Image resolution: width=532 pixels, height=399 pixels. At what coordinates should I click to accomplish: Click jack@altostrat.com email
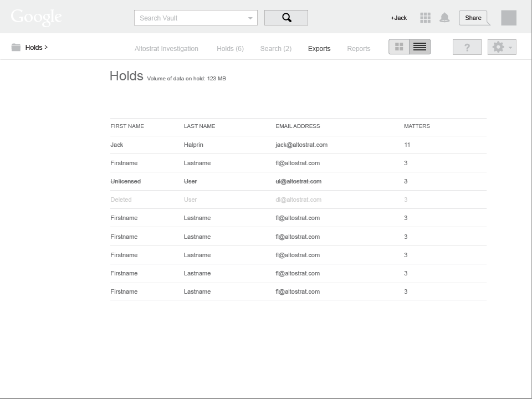[x=301, y=145]
